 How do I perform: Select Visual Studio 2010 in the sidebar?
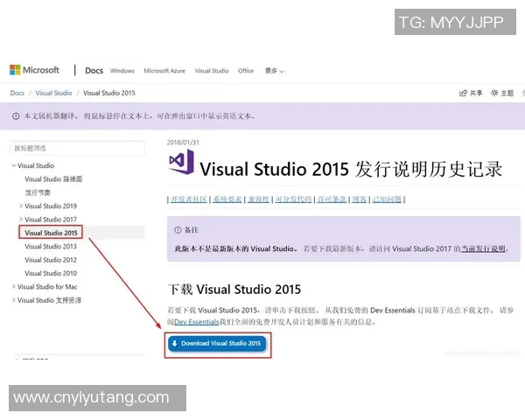pos(51,273)
